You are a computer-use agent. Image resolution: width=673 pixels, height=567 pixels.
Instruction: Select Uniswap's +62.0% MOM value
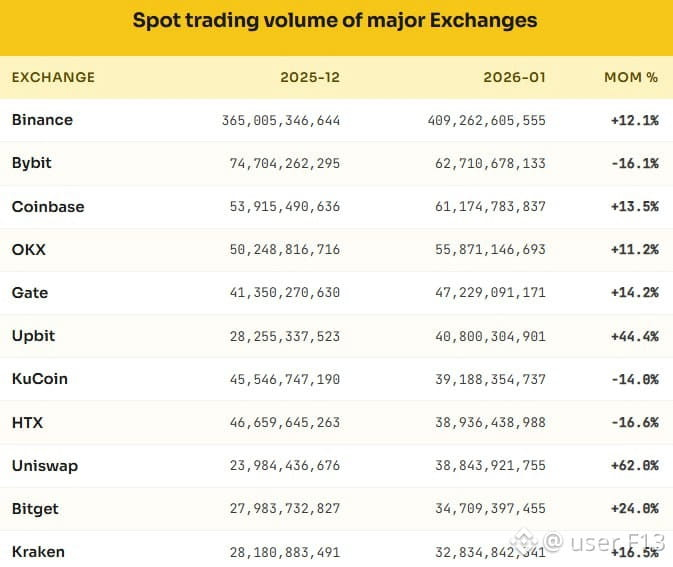pyautogui.click(x=635, y=466)
